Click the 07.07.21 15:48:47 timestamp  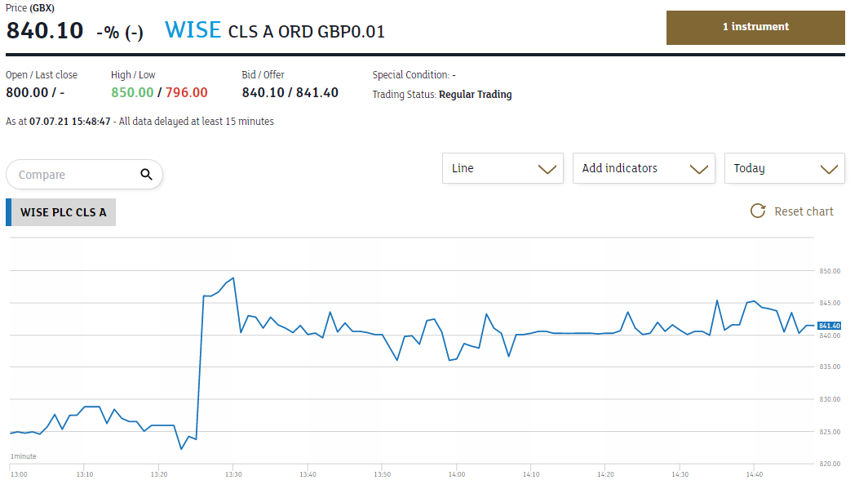tap(70, 122)
